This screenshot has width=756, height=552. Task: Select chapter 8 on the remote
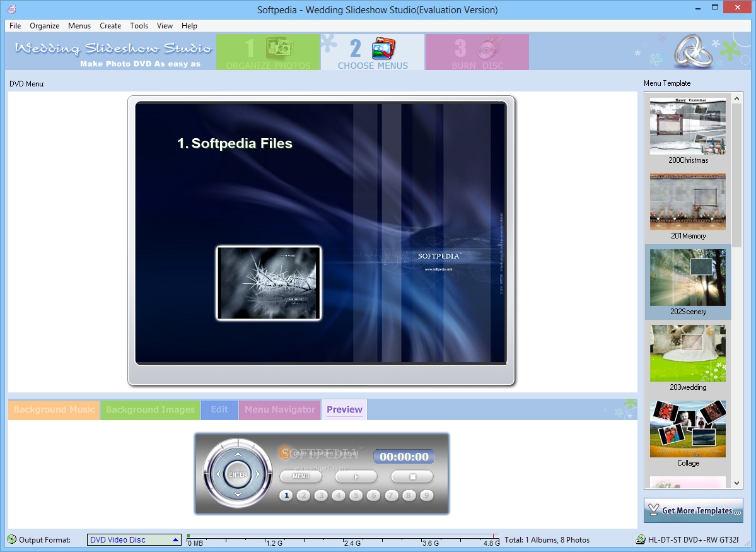coord(409,496)
